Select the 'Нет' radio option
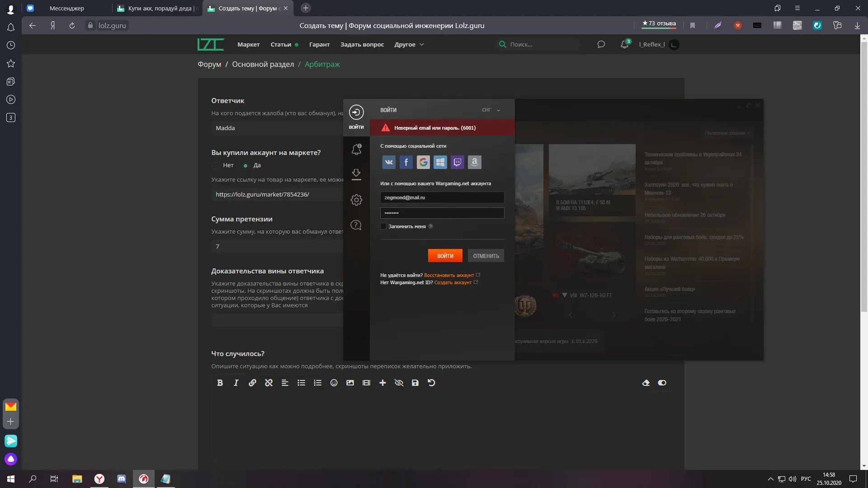The height and width of the screenshot is (488, 868). click(x=215, y=165)
